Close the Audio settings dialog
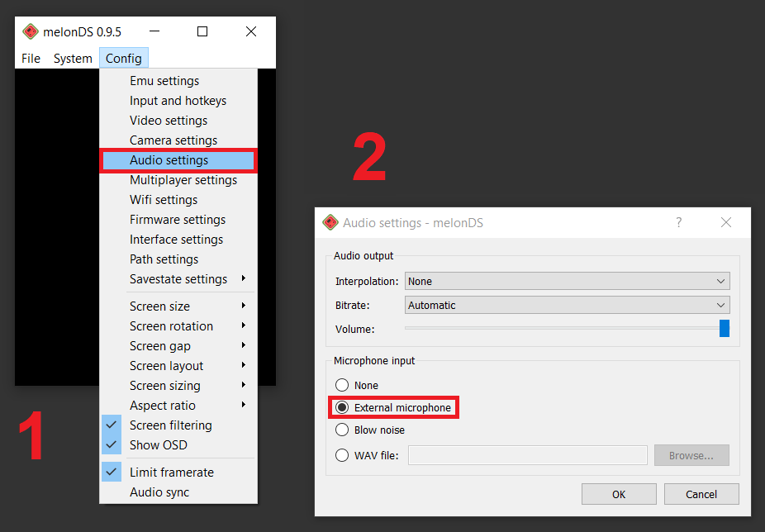Viewport: 765px width, 532px height. (x=725, y=222)
